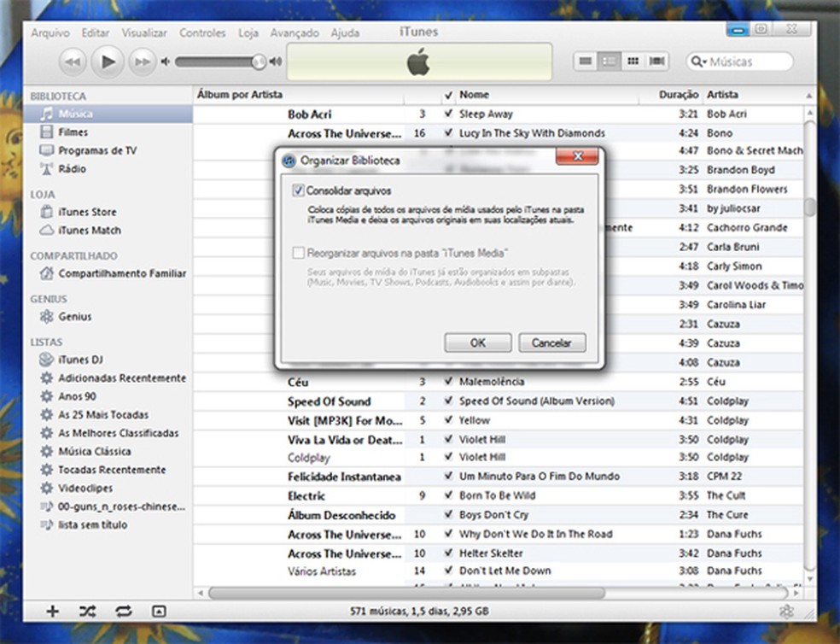This screenshot has height=644, width=840.
Task: Switch to grid view icon
Action: [x=633, y=61]
